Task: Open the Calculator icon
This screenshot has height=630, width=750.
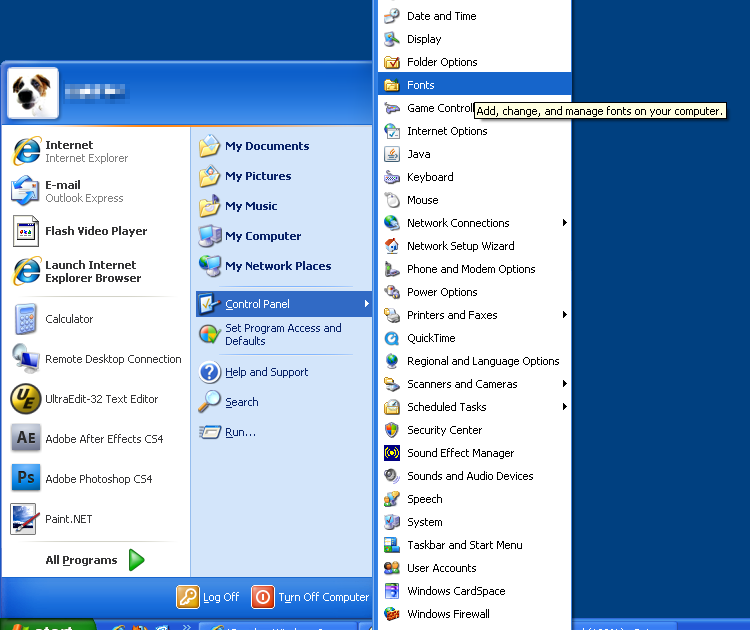Action: coord(26,319)
